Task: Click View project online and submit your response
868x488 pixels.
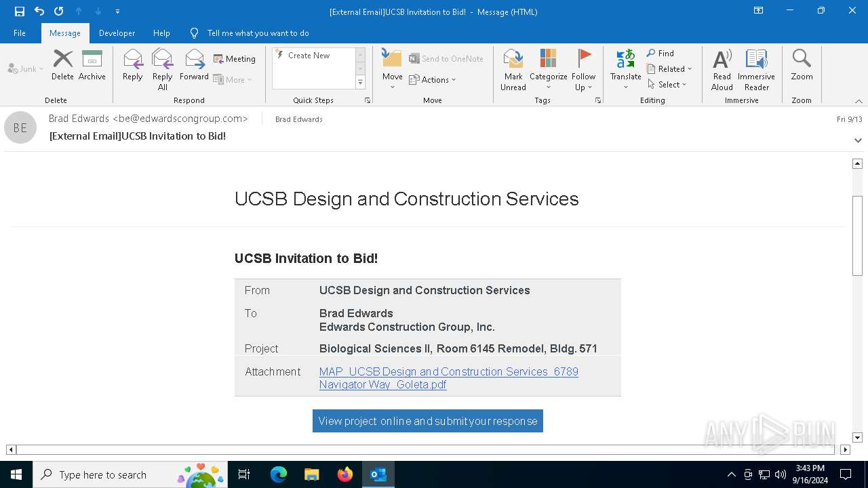Action: click(x=428, y=421)
